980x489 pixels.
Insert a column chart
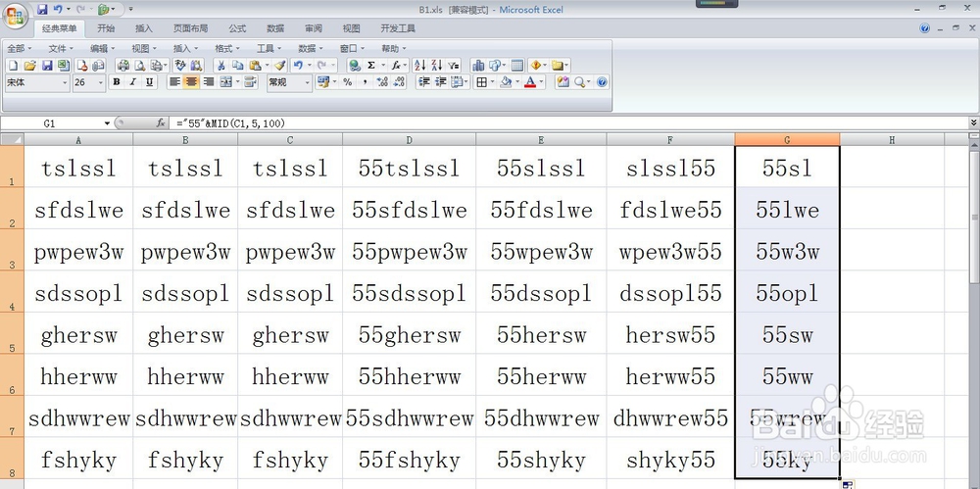(478, 66)
